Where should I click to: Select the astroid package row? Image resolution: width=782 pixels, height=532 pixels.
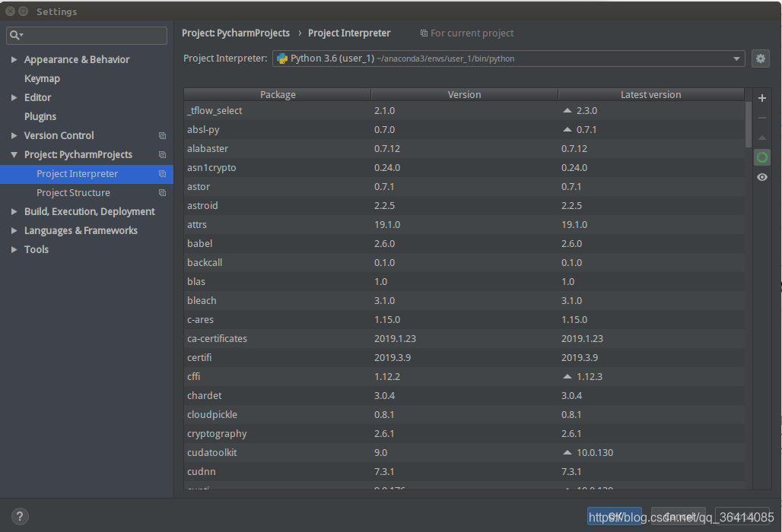tap(464, 205)
